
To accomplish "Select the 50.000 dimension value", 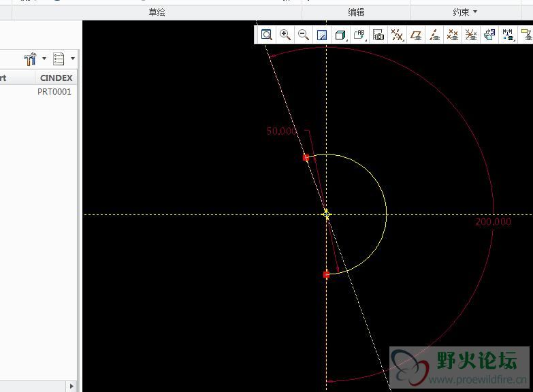I will pyautogui.click(x=281, y=131).
